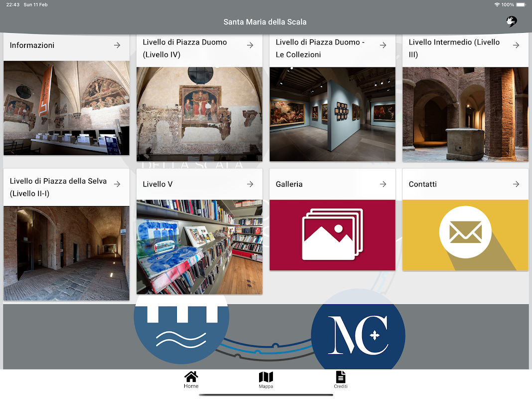
Task: Open Livello di Piazza Duomo - Le Collezioni title
Action: (320, 48)
